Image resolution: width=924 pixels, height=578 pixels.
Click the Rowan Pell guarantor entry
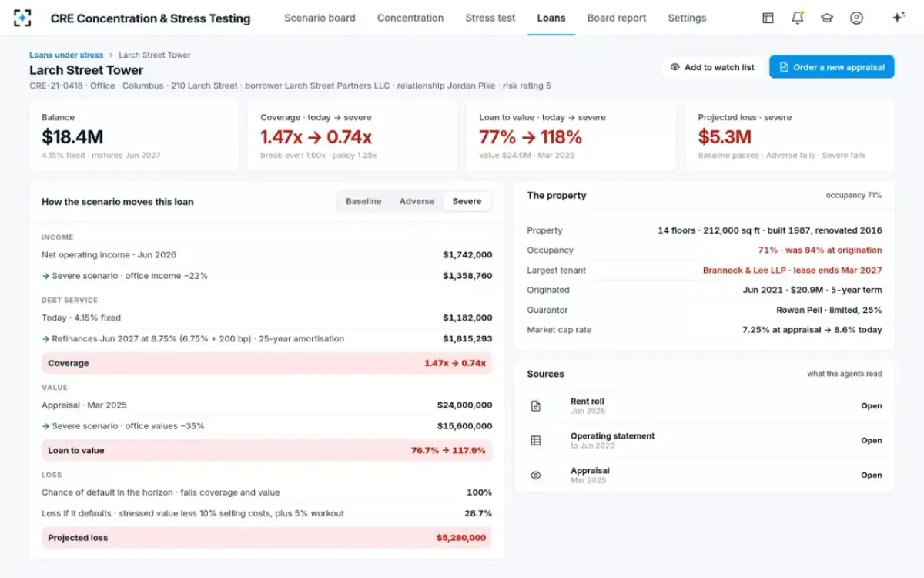[829, 310]
